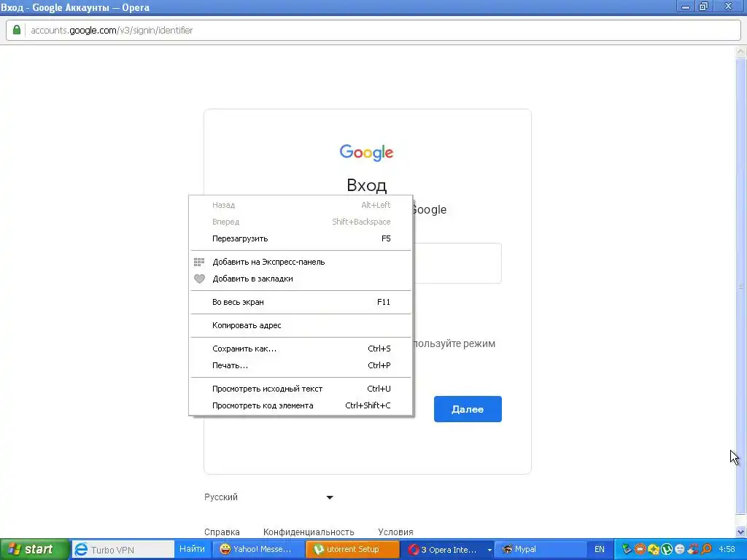Image resolution: width=747 pixels, height=560 pixels.
Task: Click the Express panel grid icon in context menu
Action: pyautogui.click(x=199, y=262)
